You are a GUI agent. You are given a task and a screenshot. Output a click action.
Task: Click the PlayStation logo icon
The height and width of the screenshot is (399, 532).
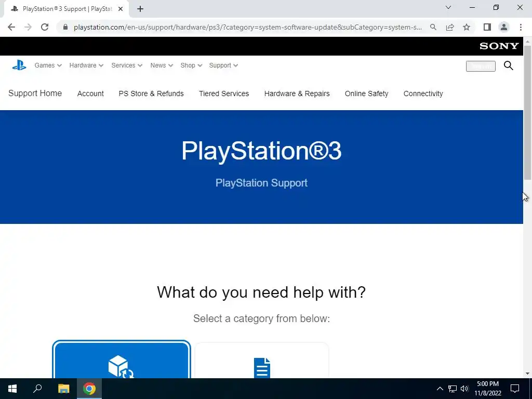[19, 65]
